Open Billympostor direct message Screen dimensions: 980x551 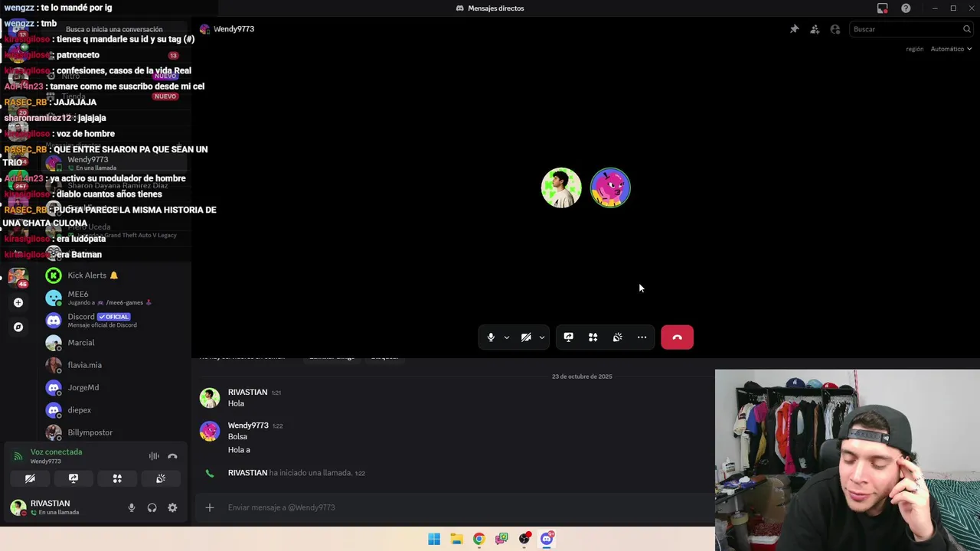pos(115,432)
